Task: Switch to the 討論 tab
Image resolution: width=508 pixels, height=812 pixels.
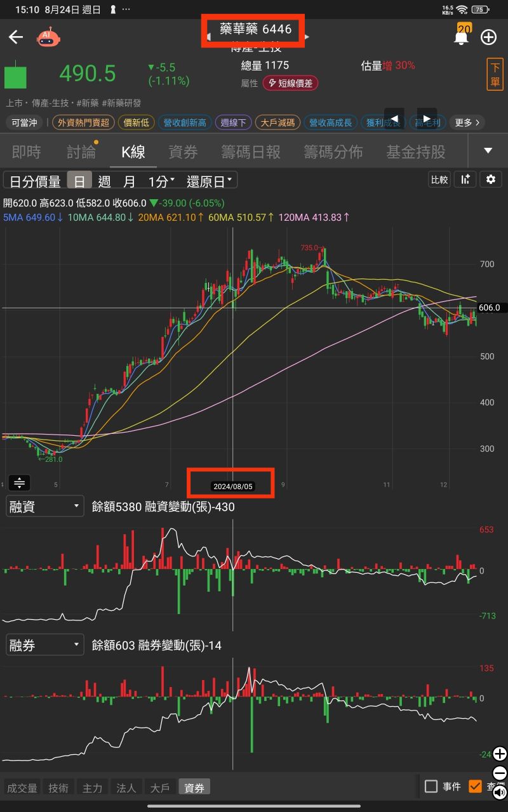Action: tap(82, 152)
